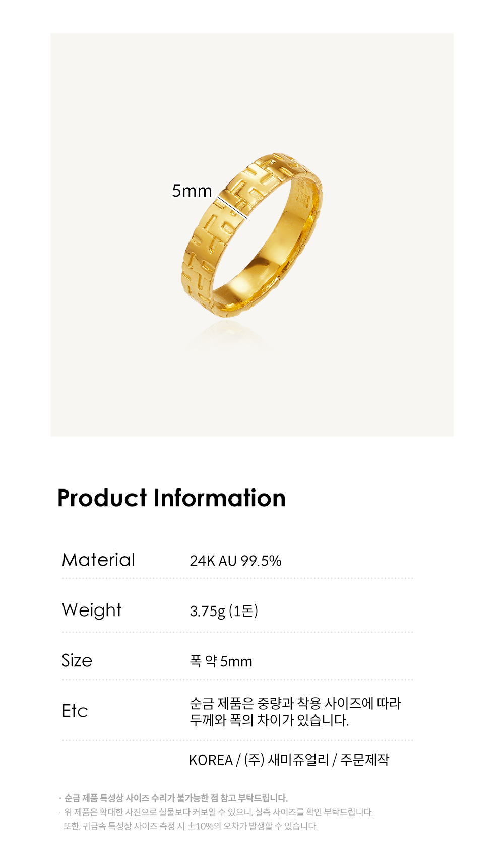This screenshot has height=855, width=504.
Task: Select the Weight row label
Action: tap(92, 610)
